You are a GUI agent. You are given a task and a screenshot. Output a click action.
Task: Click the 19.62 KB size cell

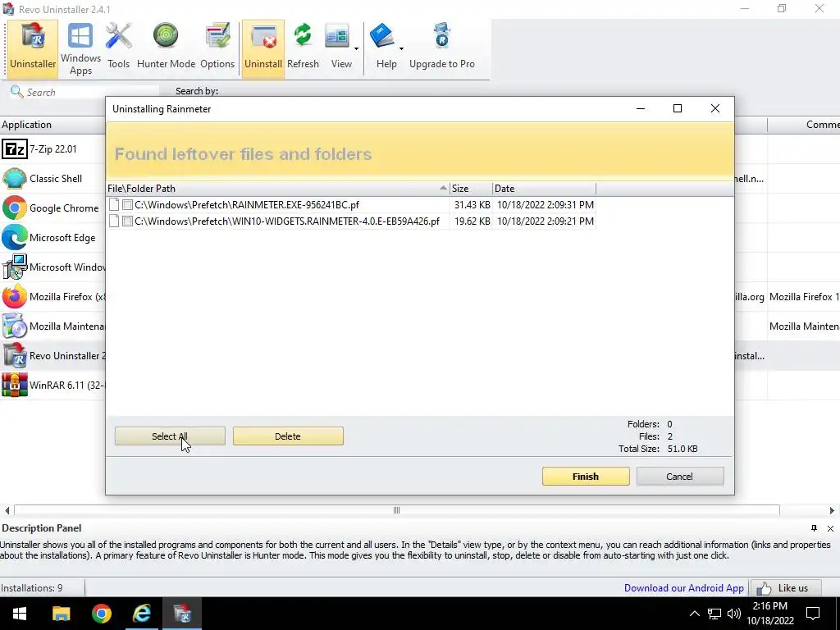472,221
